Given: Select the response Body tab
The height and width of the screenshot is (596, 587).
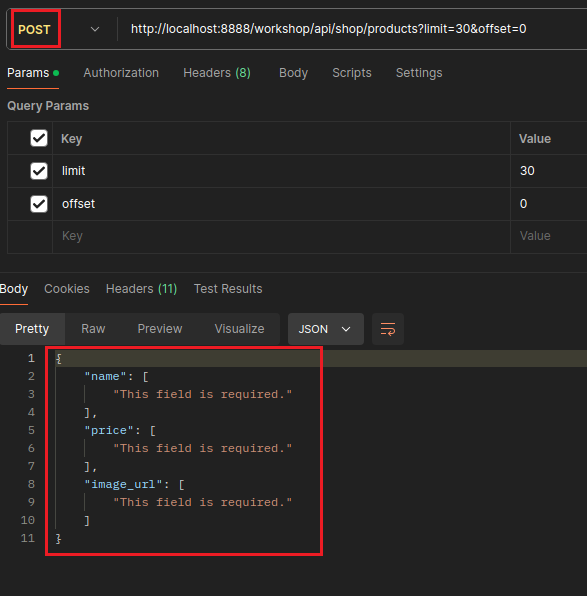Looking at the screenshot, I should click(14, 289).
